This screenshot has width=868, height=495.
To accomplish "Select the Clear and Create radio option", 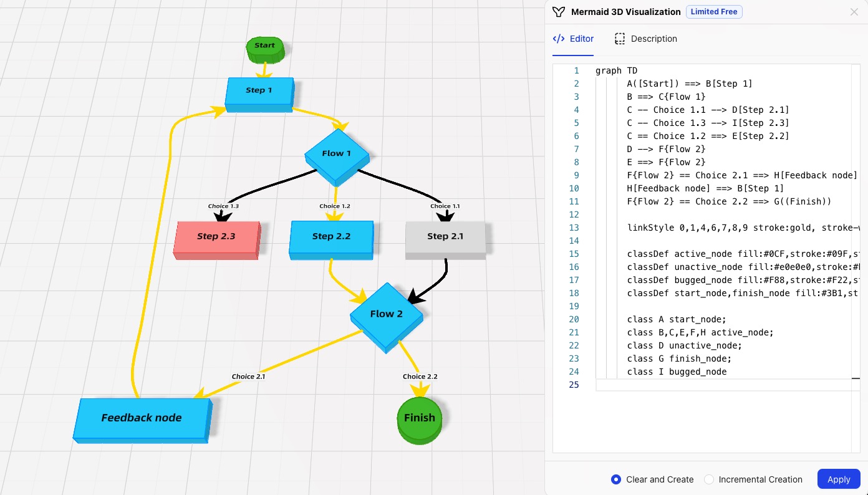I will pos(616,479).
